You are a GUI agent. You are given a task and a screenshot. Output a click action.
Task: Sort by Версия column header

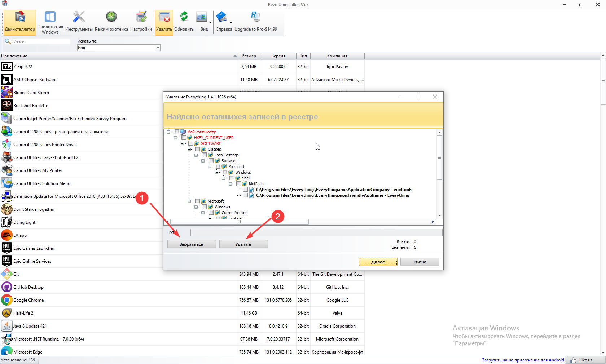278,56
